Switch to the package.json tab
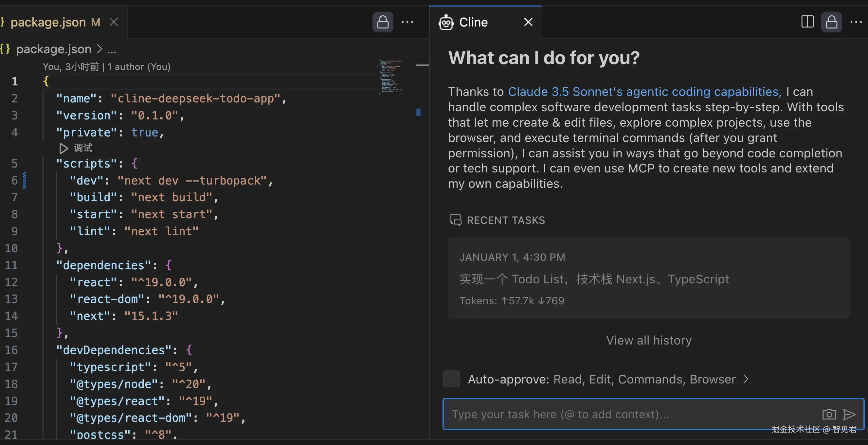Screen dimensions: 868x445 48,22
